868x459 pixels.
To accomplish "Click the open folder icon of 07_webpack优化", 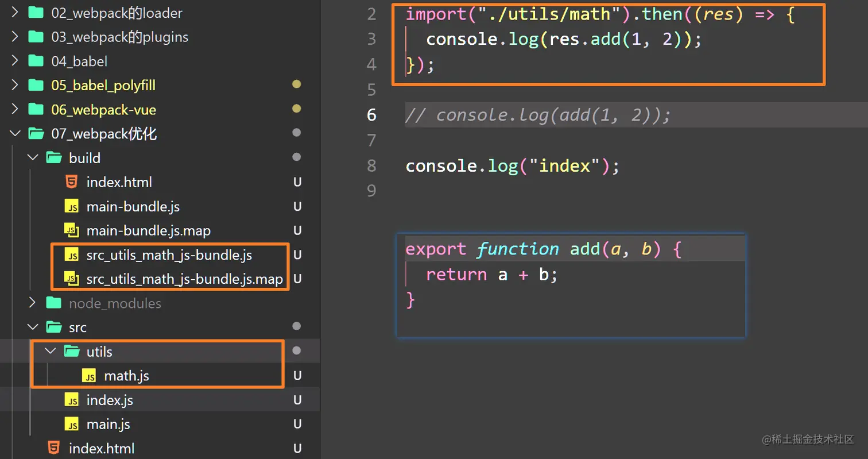I will [36, 134].
